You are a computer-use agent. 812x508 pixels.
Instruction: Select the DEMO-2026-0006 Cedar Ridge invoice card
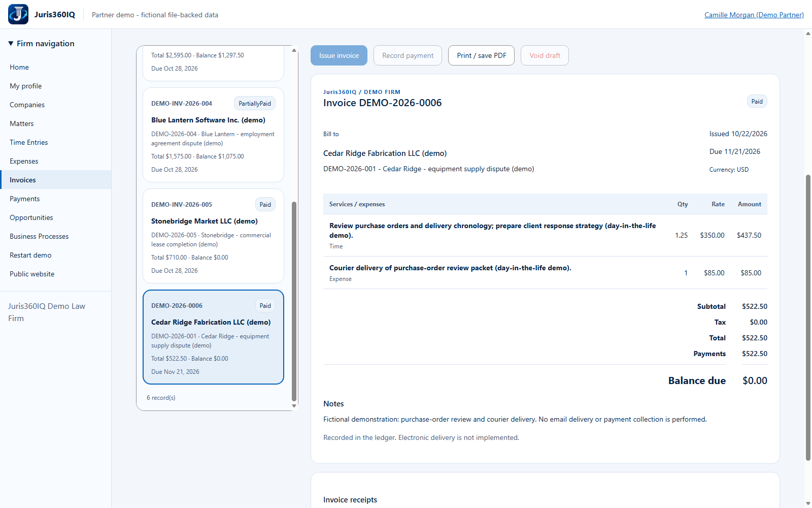tap(213, 337)
